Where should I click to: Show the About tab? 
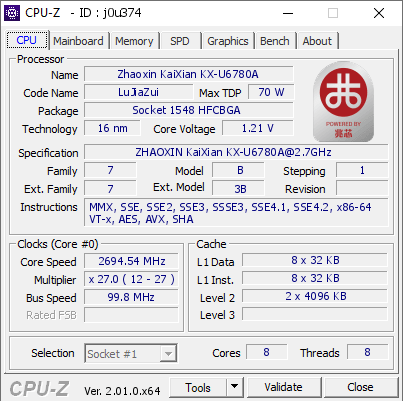tap(317, 41)
